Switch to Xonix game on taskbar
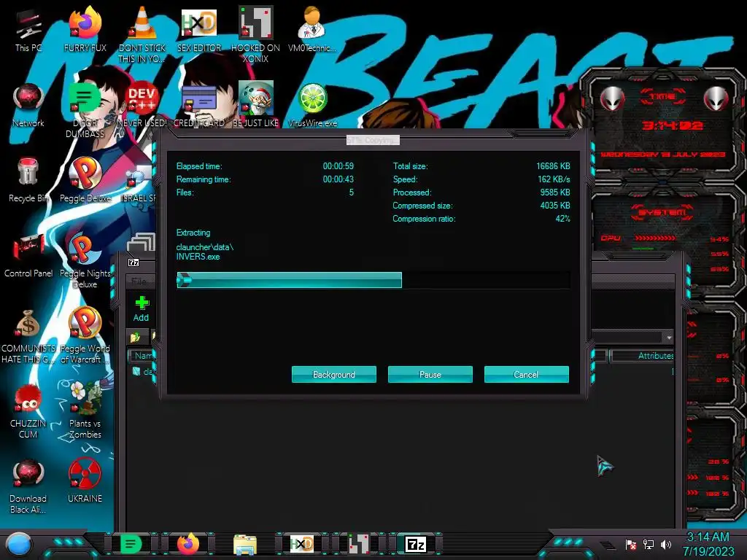Viewport: 747px width, 560px height. tap(358, 544)
